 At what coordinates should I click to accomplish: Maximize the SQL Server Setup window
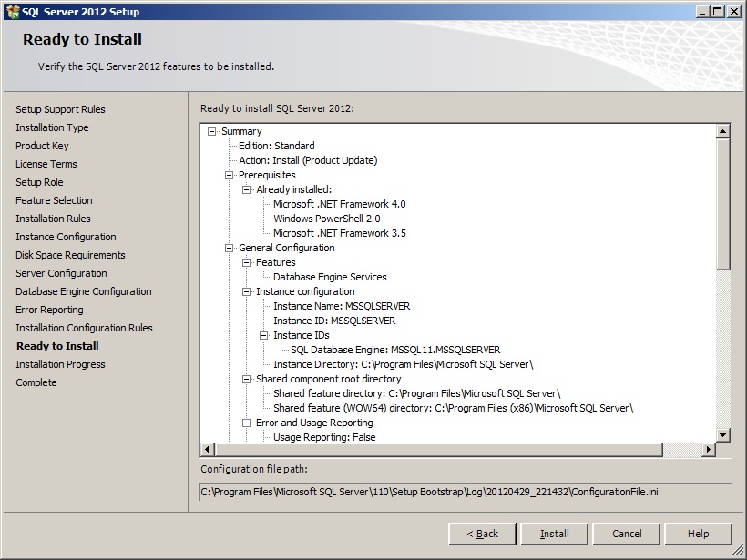[x=717, y=12]
